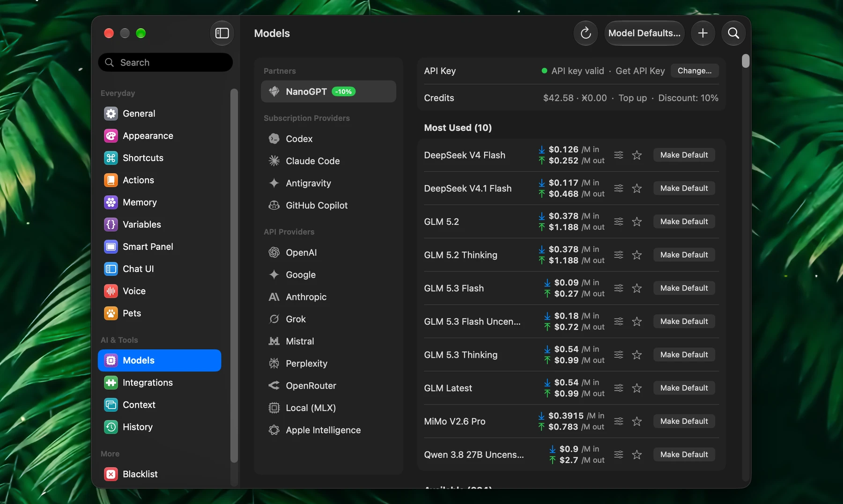Select the OpenRouter provider
The width and height of the screenshot is (843, 504).
click(x=328, y=386)
